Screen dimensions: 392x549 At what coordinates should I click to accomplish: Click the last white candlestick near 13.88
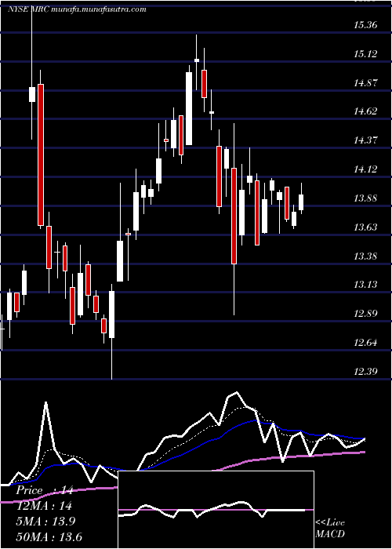click(301, 202)
